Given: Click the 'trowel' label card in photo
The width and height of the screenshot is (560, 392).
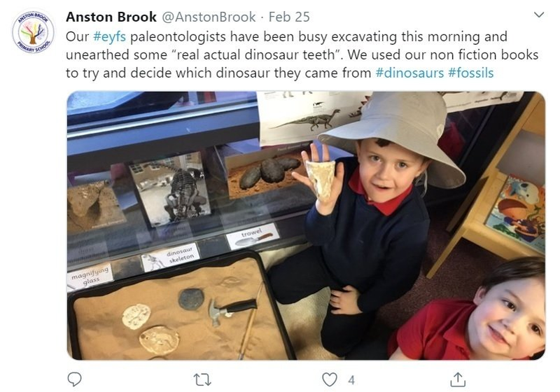Looking at the screenshot, I should pyautogui.click(x=253, y=236).
